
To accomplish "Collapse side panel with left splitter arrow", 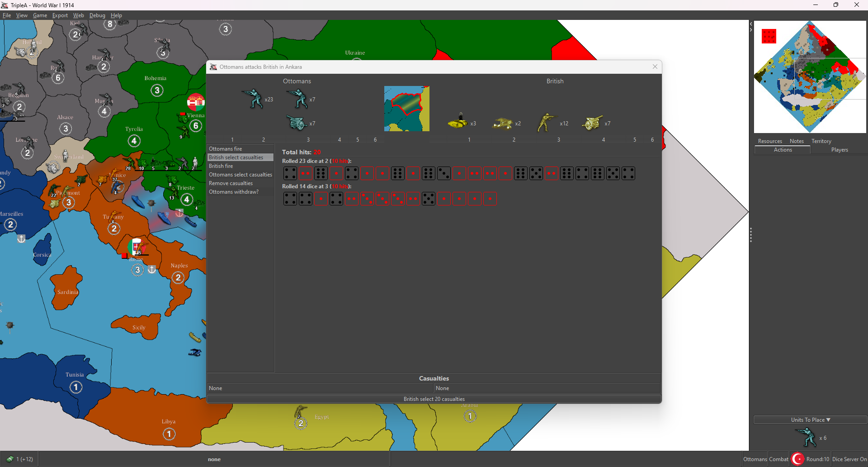I will tap(751, 24).
